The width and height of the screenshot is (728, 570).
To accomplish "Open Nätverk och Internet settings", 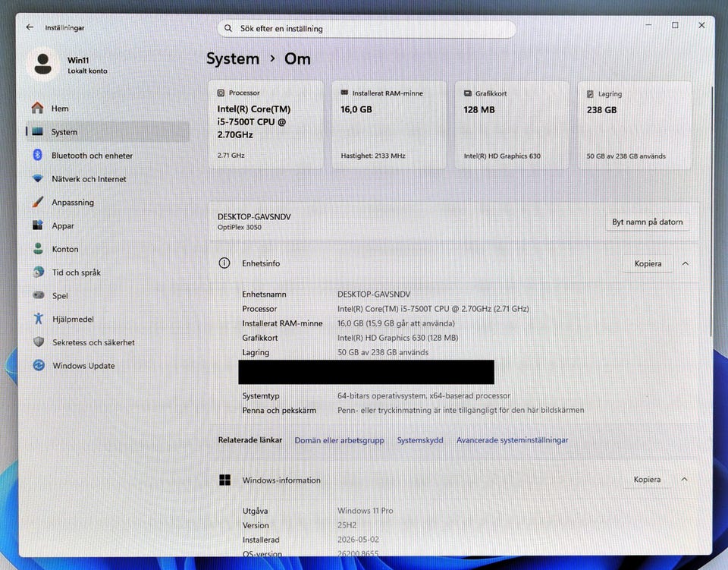I will [x=108, y=179].
